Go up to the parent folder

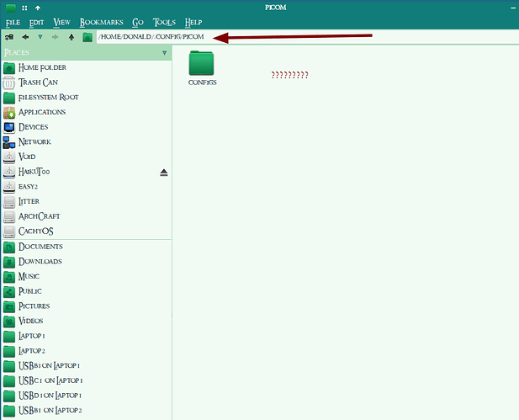pos(71,37)
